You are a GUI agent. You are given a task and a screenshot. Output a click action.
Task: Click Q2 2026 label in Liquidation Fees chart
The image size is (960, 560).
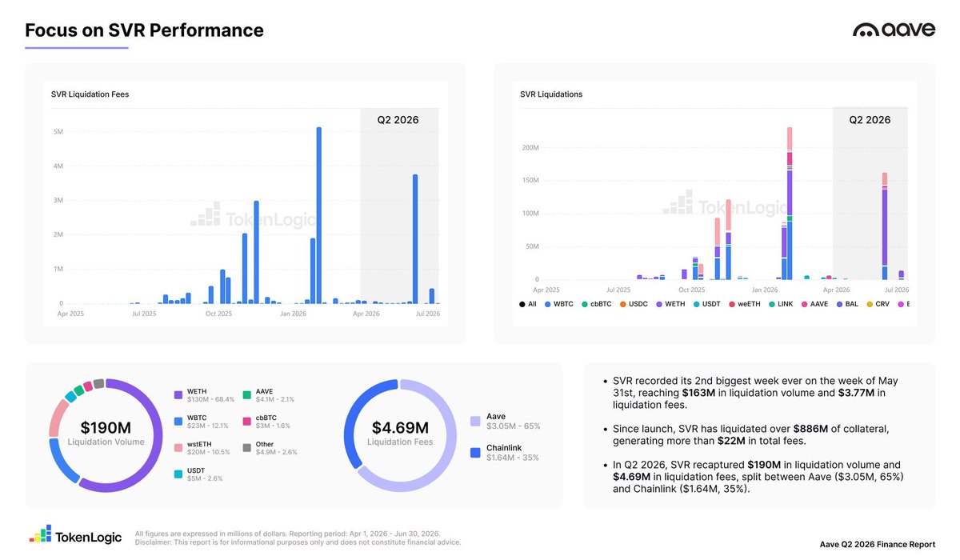[398, 120]
